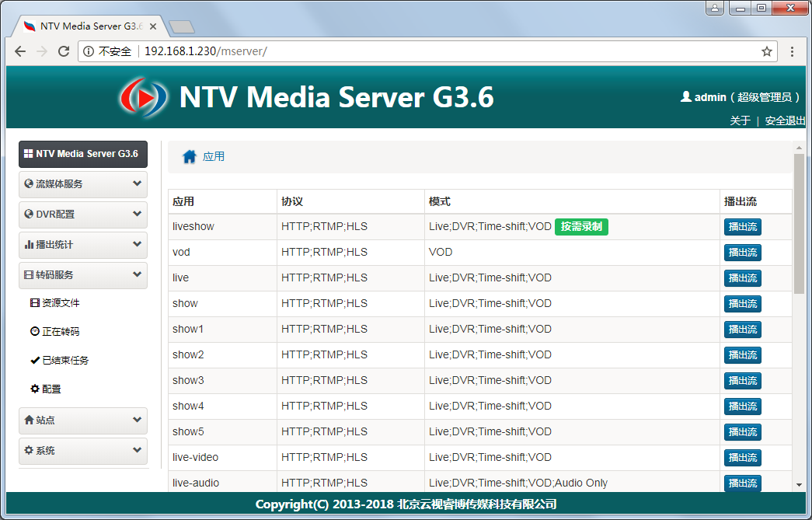This screenshot has height=520, width=812.
Task: Expand the 系统 menu
Action: click(83, 451)
